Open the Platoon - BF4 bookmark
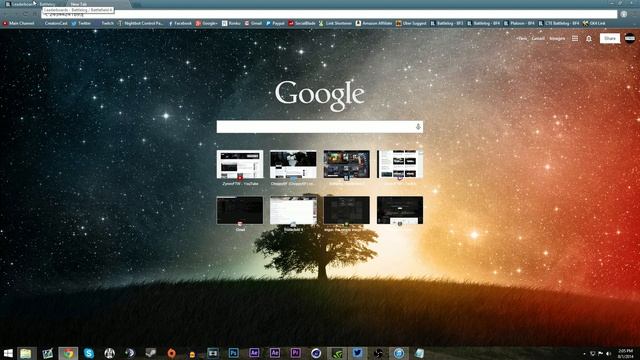Screen dimensions: 640x360 (x=519, y=24)
